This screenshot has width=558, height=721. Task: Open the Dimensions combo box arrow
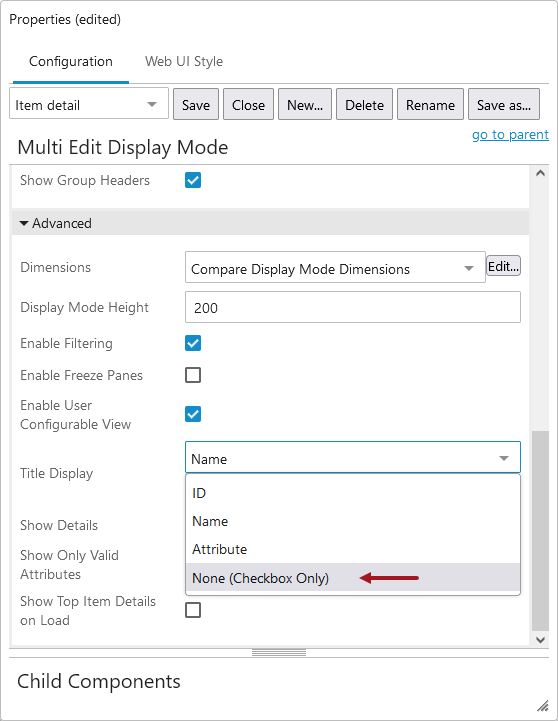(x=469, y=268)
